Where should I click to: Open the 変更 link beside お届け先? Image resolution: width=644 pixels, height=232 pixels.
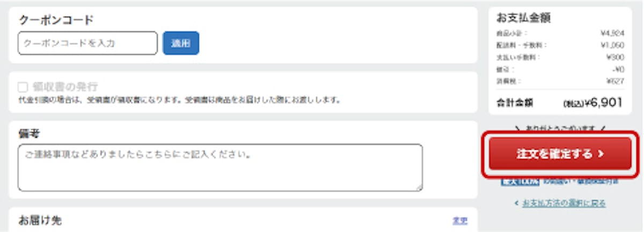tap(460, 220)
